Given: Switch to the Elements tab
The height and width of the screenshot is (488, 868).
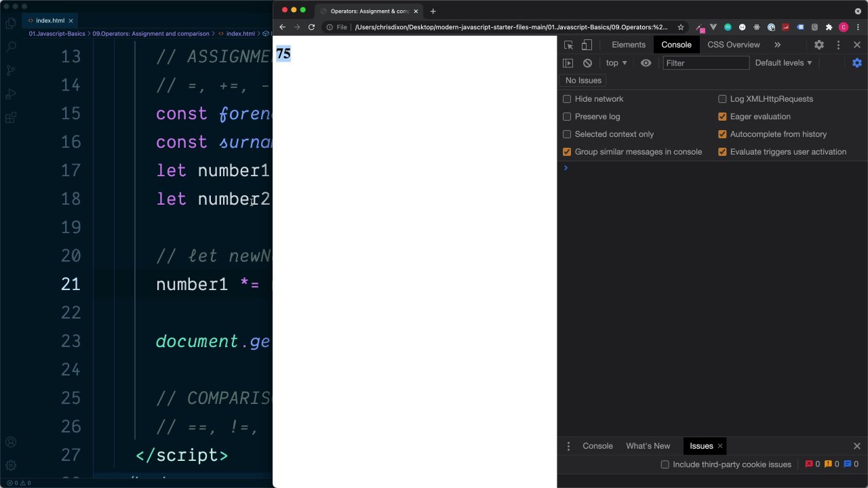Looking at the screenshot, I should [x=628, y=45].
